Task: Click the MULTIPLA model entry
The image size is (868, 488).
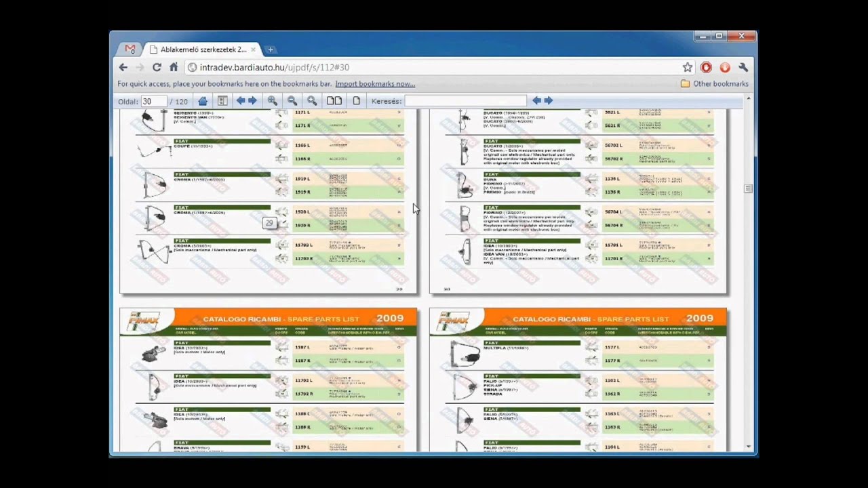Action: pyautogui.click(x=505, y=348)
